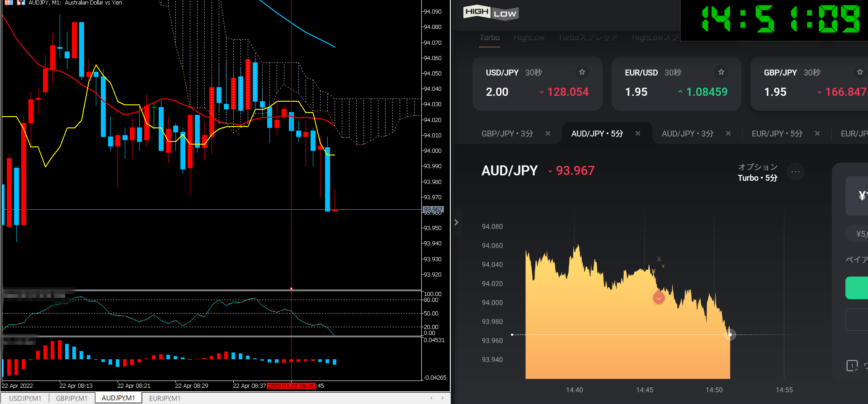Viewport: 868px width, 404px height.
Task: Favorite the USD/JPY 30秒 card star
Action: click(582, 72)
